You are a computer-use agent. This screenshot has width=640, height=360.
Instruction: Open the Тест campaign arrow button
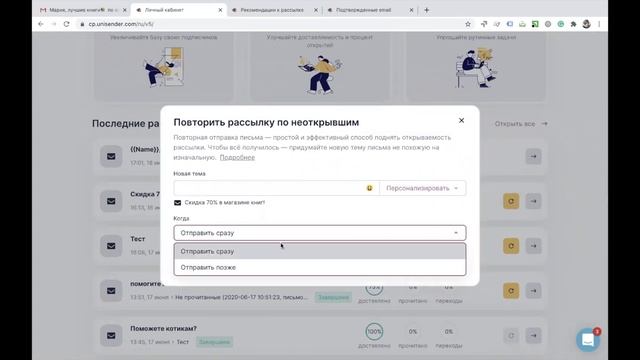coord(533,246)
